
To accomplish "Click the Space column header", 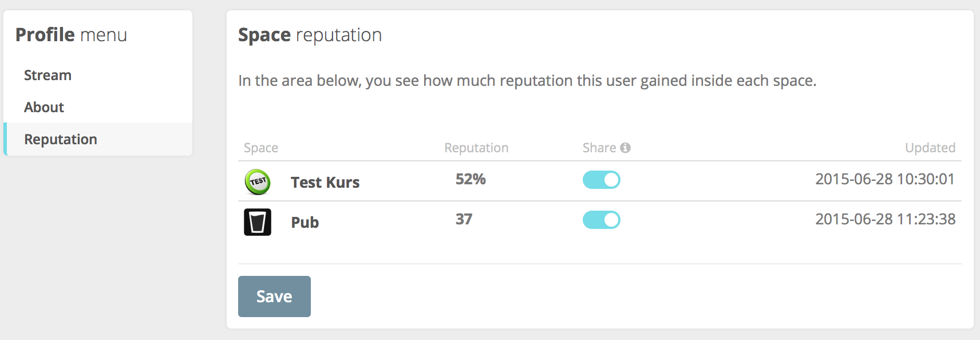I will point(261,148).
